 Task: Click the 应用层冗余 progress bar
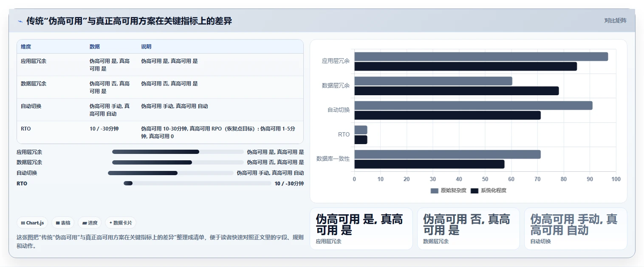[178, 152]
